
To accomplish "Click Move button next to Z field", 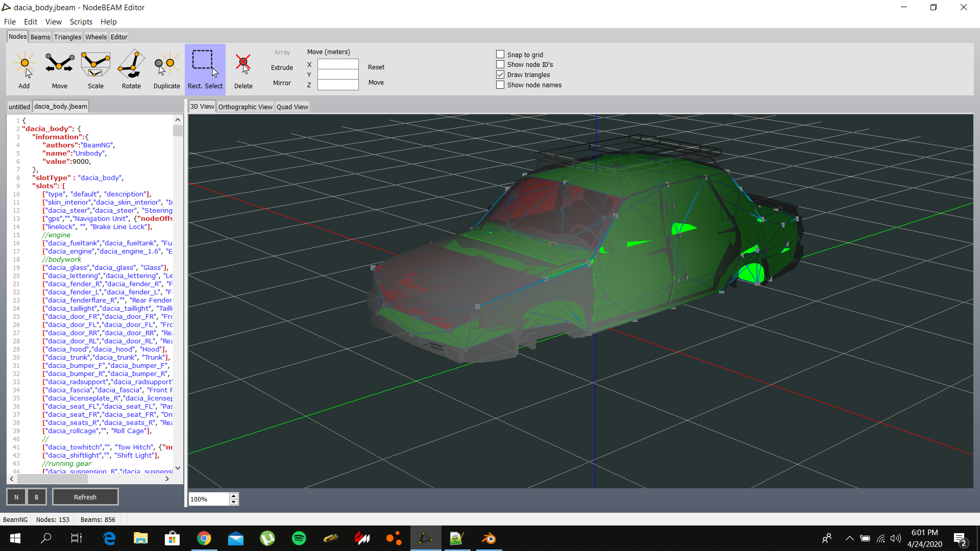I will (376, 82).
